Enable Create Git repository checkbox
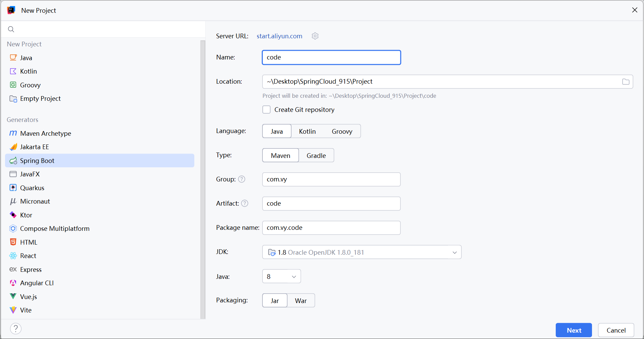 [x=266, y=110]
